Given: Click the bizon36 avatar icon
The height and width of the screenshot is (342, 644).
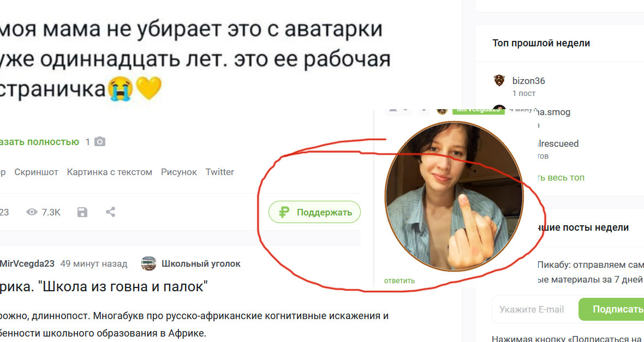Looking at the screenshot, I should [x=499, y=81].
